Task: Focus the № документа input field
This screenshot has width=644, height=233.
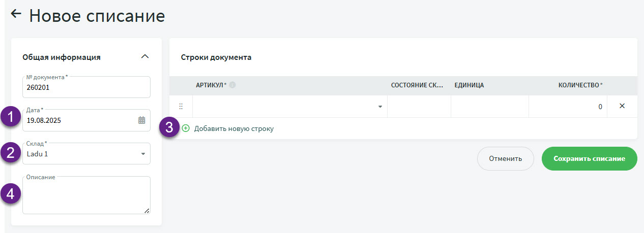Action: [x=86, y=87]
